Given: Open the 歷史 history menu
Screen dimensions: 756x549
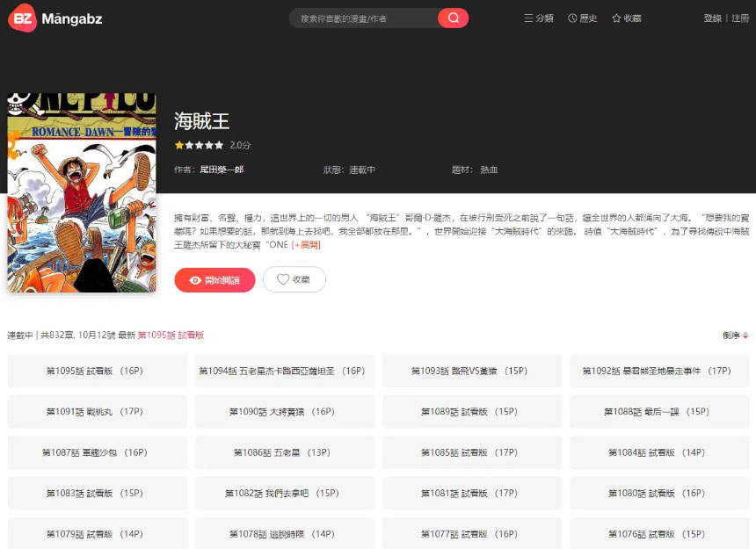Looking at the screenshot, I should pos(583,18).
